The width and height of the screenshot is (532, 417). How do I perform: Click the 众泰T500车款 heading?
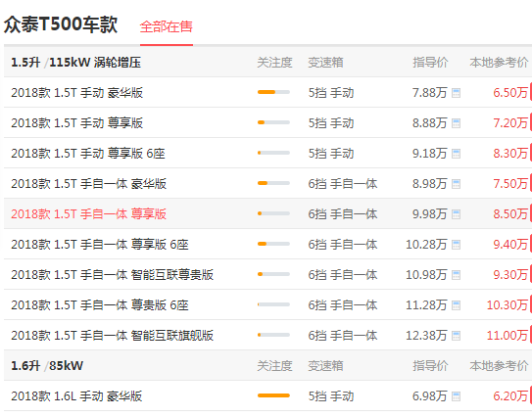click(61, 24)
